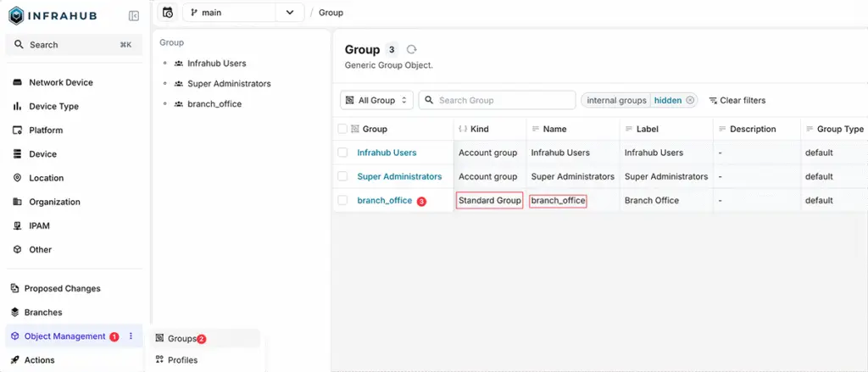Viewport: 868px width, 372px height.
Task: Click the Kind column braces icon
Action: [x=464, y=129]
